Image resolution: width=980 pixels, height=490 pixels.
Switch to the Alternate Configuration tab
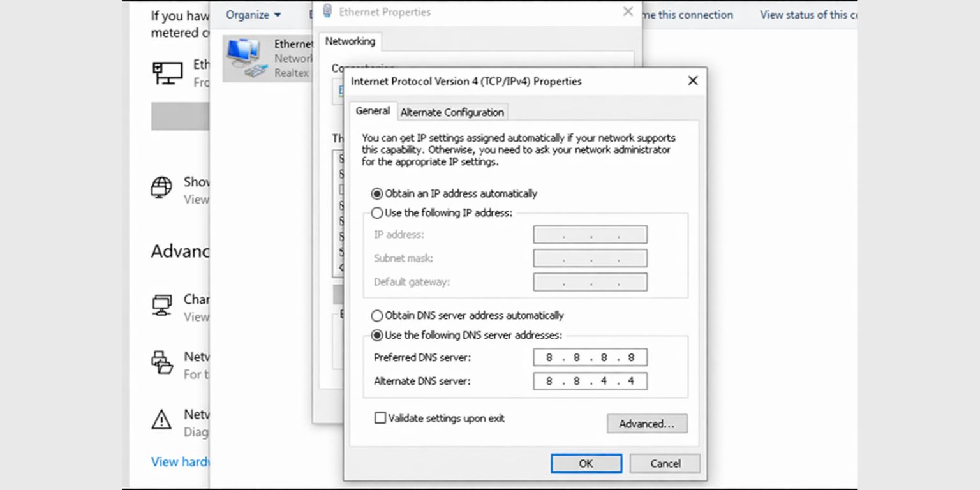click(x=452, y=112)
